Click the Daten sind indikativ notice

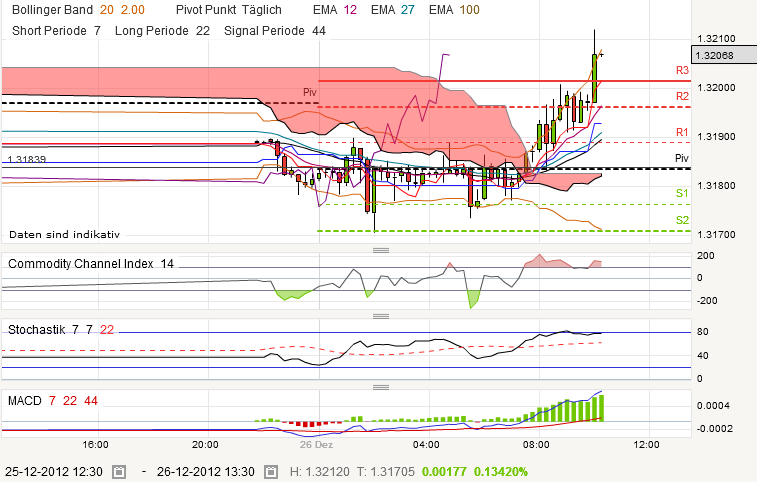(x=64, y=235)
